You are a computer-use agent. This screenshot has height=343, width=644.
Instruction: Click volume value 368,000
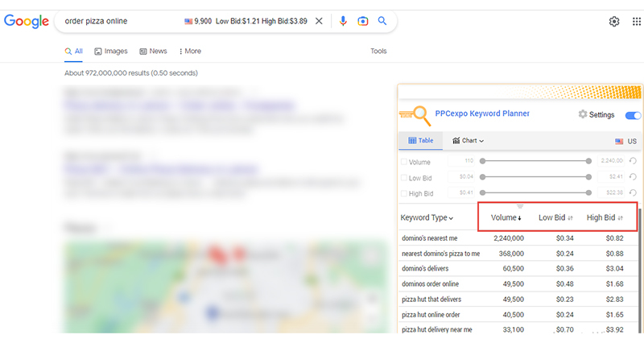click(x=511, y=254)
